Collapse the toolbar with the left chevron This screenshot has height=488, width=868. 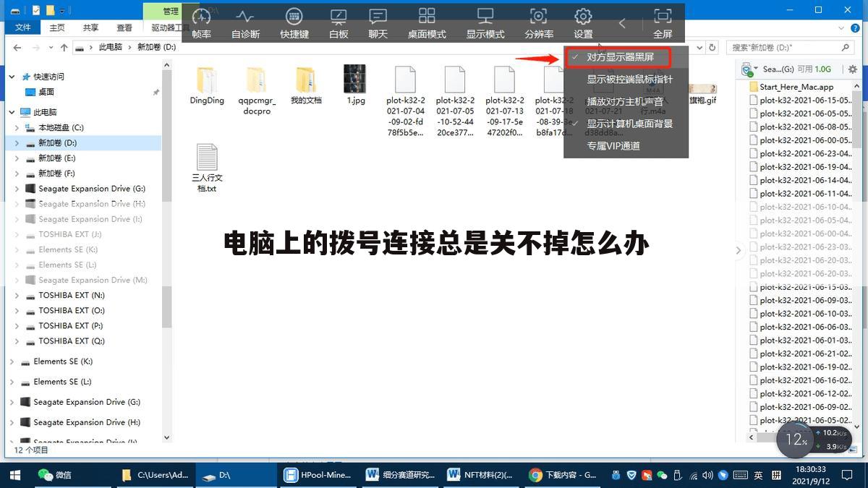pos(621,22)
